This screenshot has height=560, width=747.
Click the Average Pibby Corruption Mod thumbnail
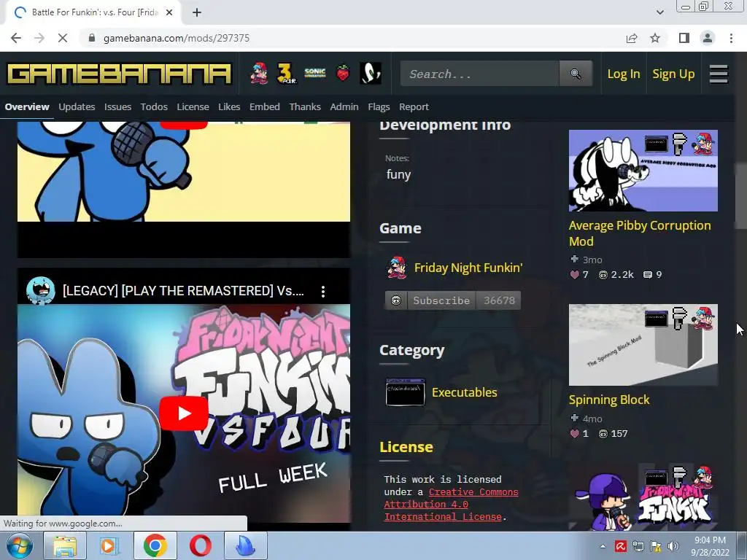pyautogui.click(x=643, y=171)
